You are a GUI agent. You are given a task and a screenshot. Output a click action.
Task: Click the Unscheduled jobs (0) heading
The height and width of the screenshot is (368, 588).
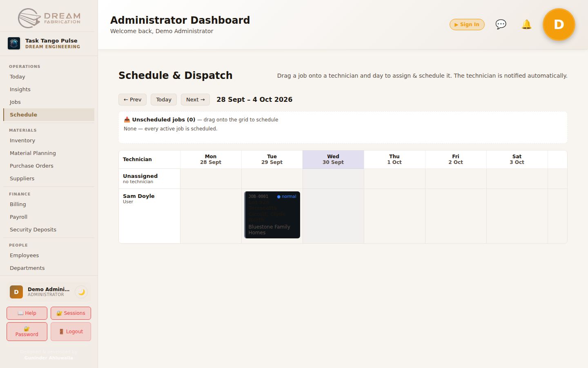pos(164,120)
